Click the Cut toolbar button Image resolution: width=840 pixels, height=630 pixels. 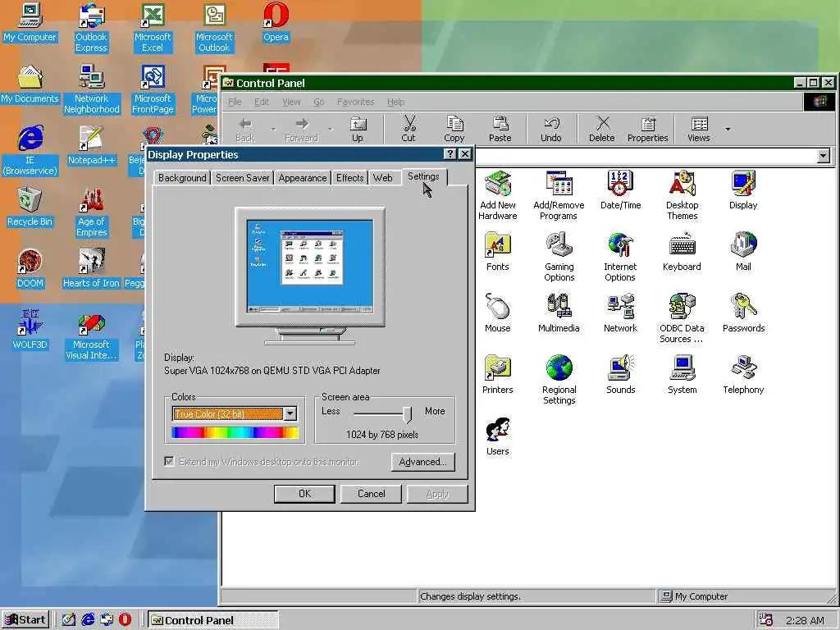(409, 129)
